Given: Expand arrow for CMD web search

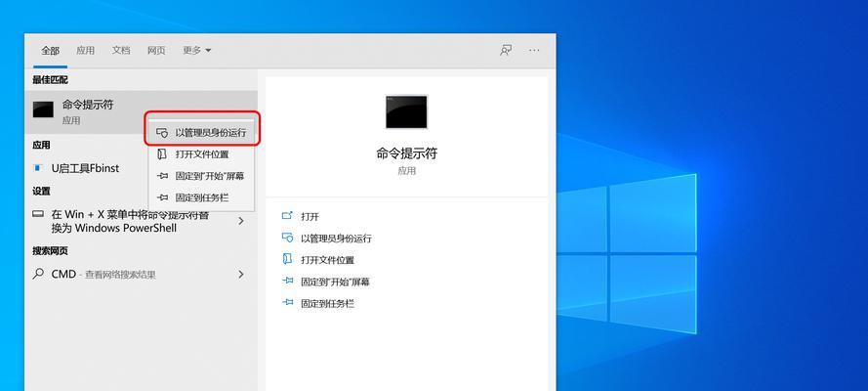Looking at the screenshot, I should pos(241,274).
